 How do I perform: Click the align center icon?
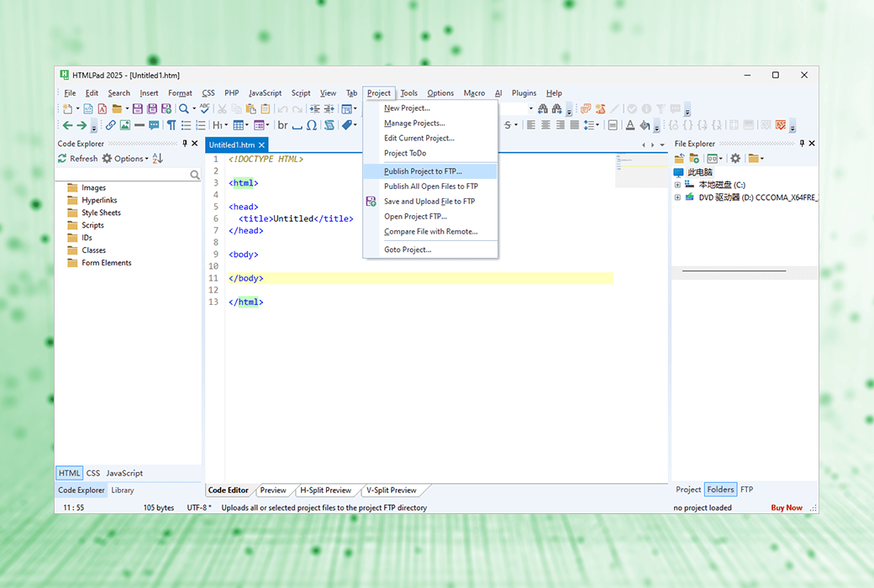point(545,125)
